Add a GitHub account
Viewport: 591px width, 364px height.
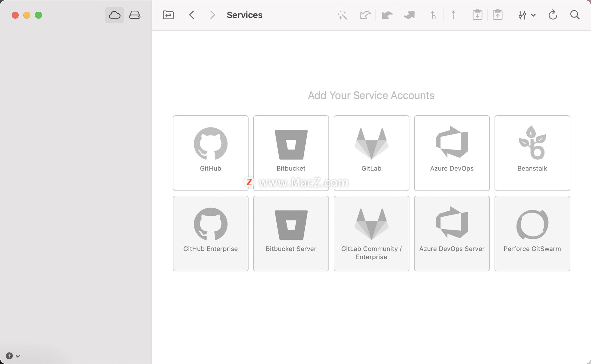click(x=211, y=153)
